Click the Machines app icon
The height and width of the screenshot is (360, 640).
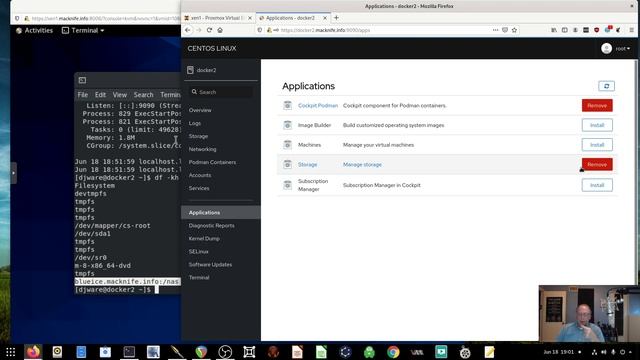click(x=287, y=145)
